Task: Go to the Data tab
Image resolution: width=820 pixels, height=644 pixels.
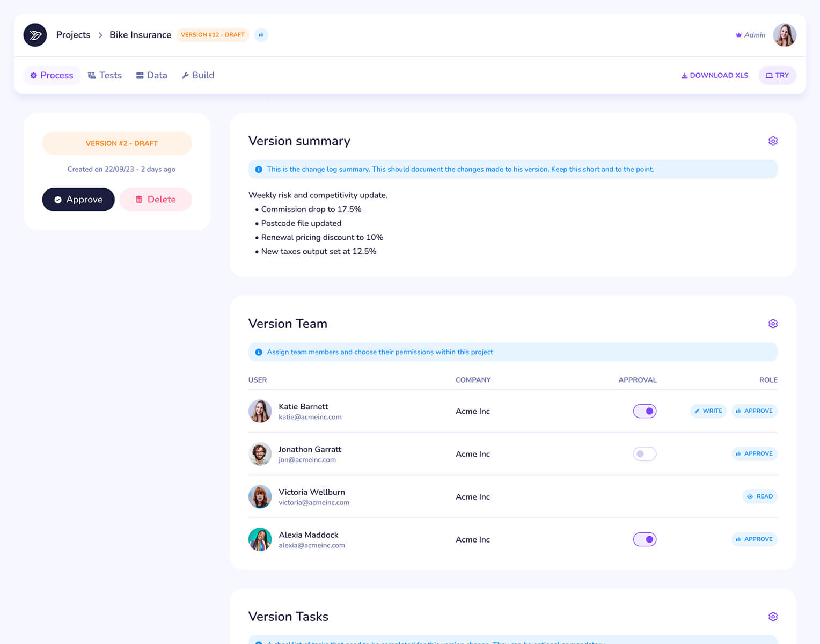Action: [x=151, y=75]
